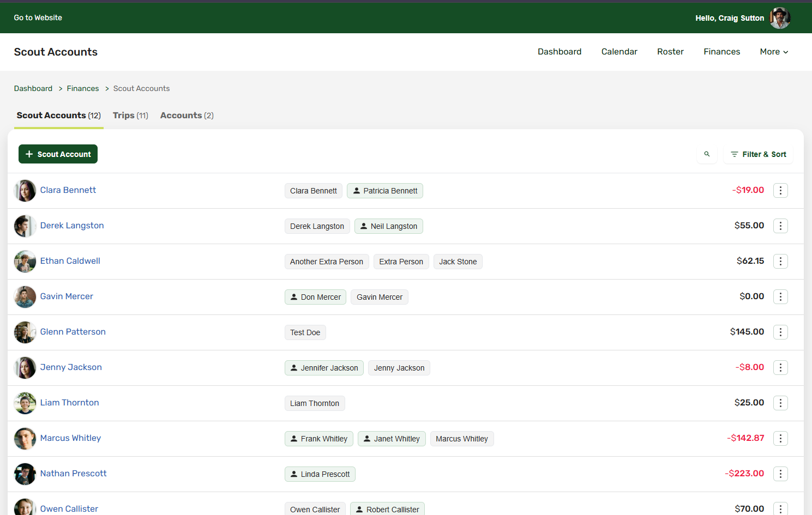The width and height of the screenshot is (812, 515).
Task: Open Jenny Jackson's scout account
Action: coord(71,367)
